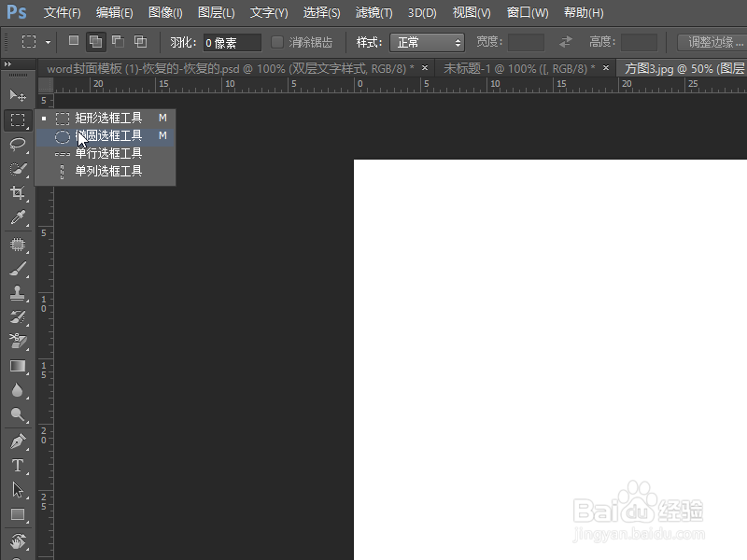Open the 样式 style dropdown
The width and height of the screenshot is (747, 560).
pos(427,42)
